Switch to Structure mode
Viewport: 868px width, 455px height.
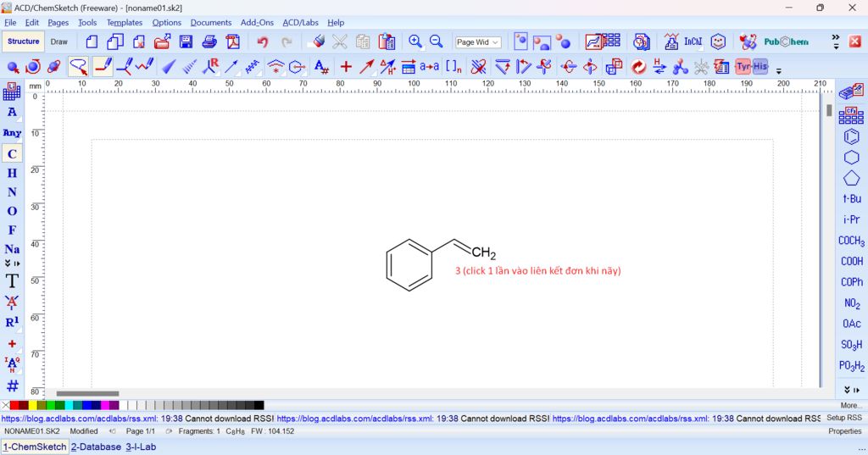click(x=23, y=42)
